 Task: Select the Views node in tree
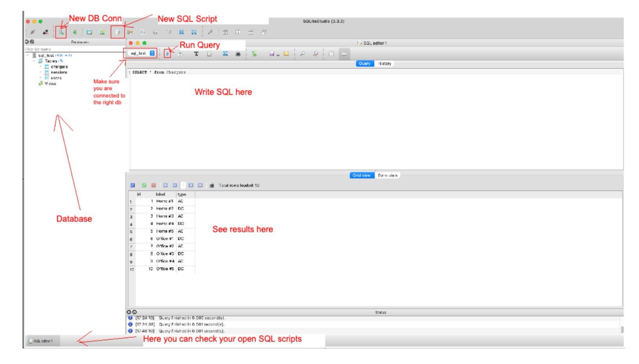(x=50, y=83)
